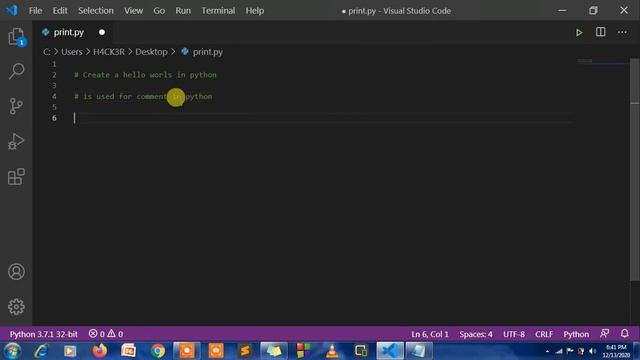Click the editor minimap
The width and height of the screenshot is (640, 360).
(602, 62)
